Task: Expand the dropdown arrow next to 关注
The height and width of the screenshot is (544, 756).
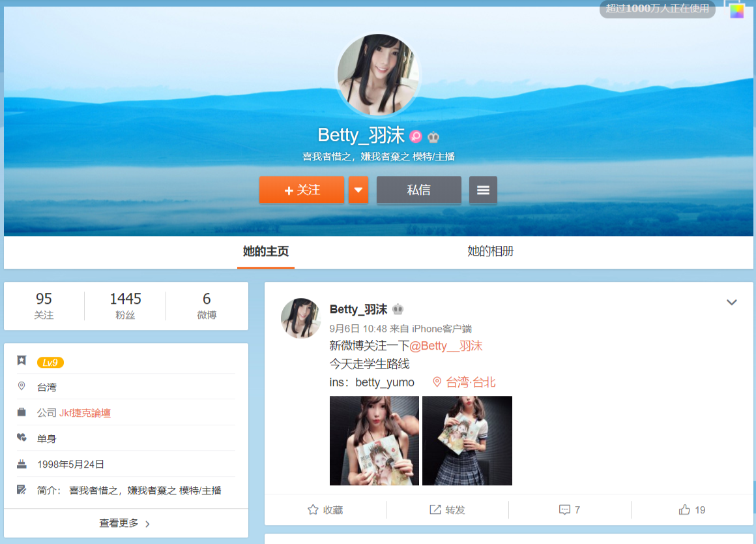Action: tap(358, 190)
